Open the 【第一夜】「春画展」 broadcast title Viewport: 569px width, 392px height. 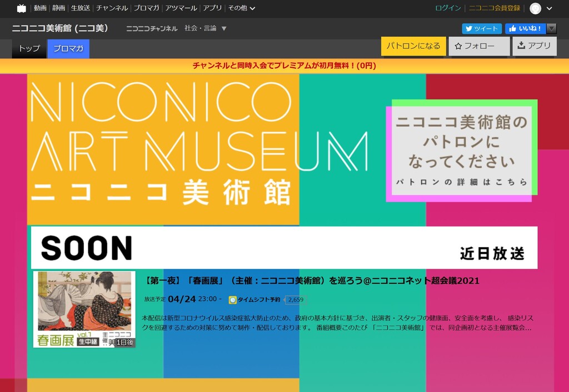(311, 280)
